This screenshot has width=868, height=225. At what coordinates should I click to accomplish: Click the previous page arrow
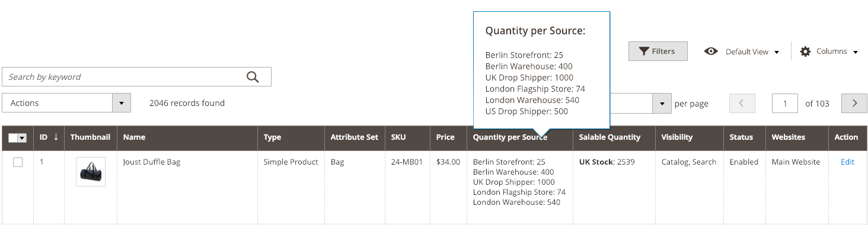point(742,103)
